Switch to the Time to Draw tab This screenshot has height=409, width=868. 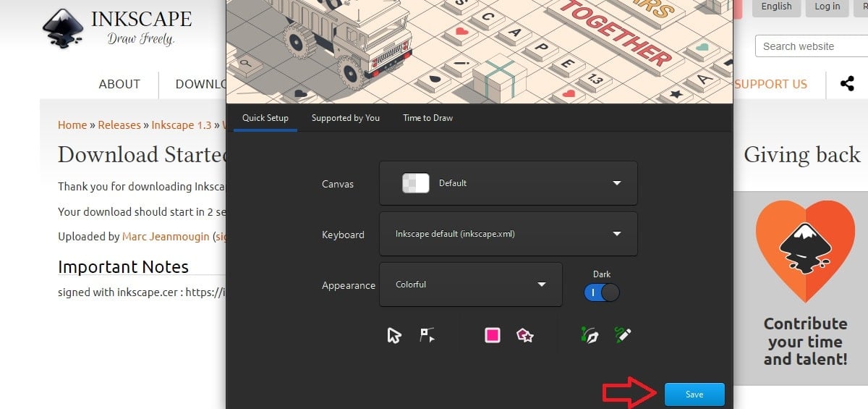tap(428, 118)
